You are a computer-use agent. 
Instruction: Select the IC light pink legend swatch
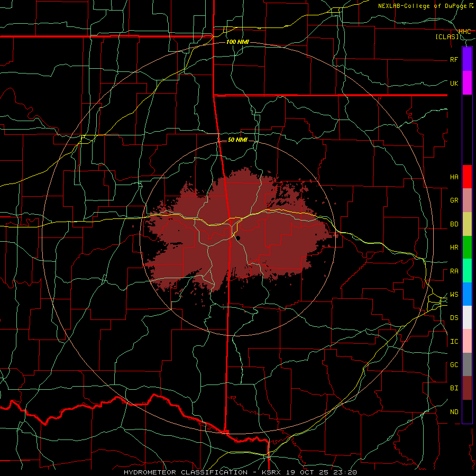[467, 341]
